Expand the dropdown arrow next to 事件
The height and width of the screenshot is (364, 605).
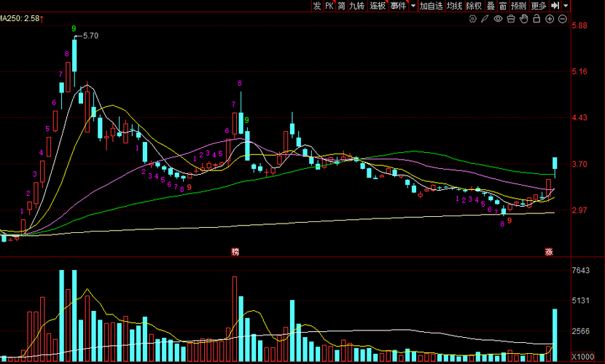(x=413, y=6)
